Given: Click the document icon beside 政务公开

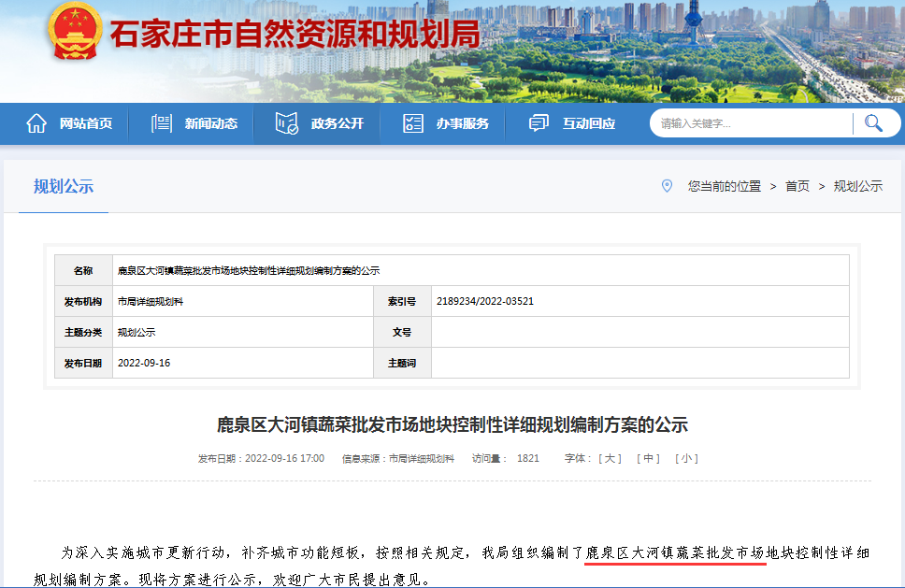Looking at the screenshot, I should pyautogui.click(x=287, y=123).
